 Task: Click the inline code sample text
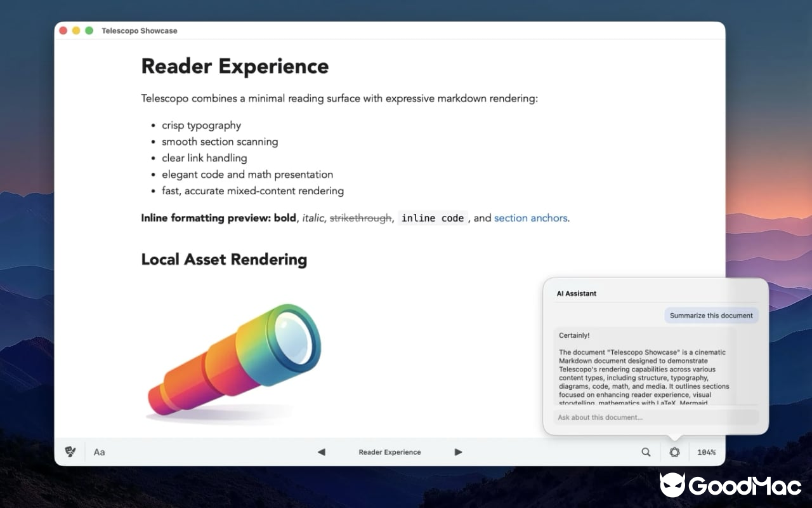[x=433, y=218]
